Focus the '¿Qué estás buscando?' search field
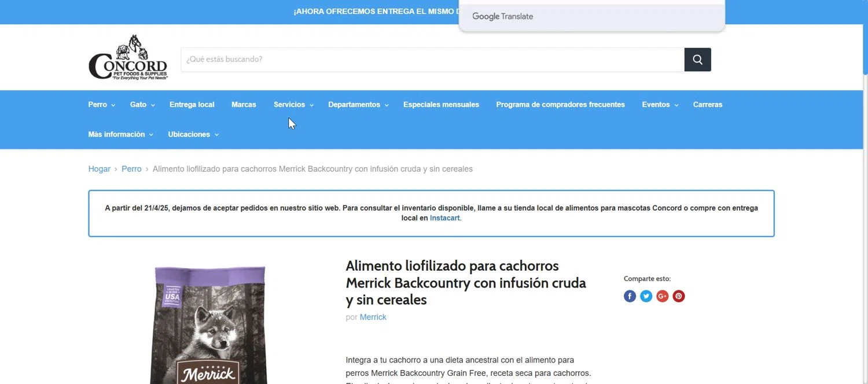Viewport: 868px width, 384px height. (x=432, y=60)
